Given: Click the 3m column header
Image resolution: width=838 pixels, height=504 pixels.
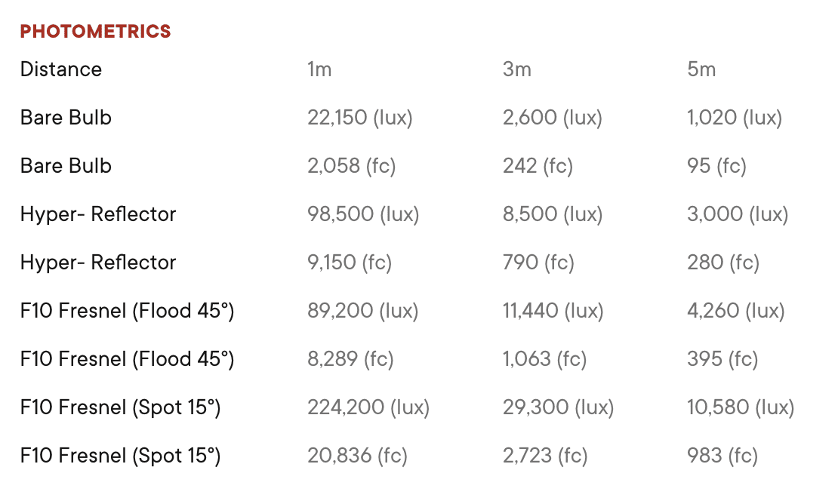Looking at the screenshot, I should point(517,69).
